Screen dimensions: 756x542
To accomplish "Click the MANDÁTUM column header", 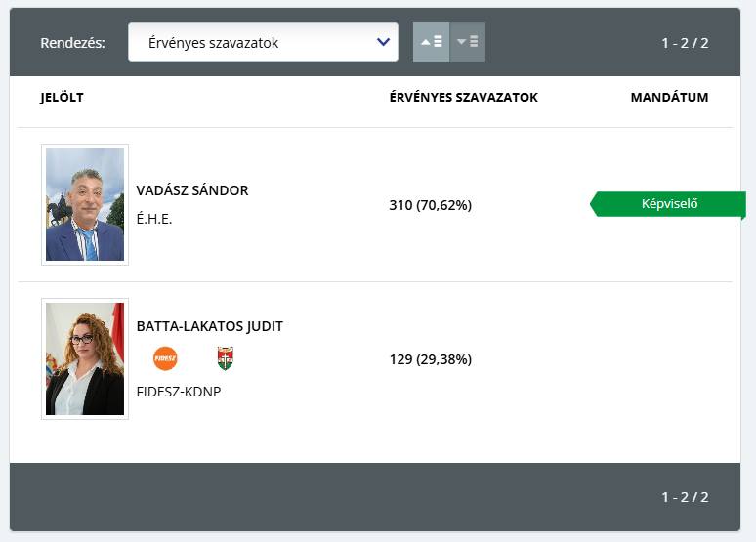I will point(669,98).
